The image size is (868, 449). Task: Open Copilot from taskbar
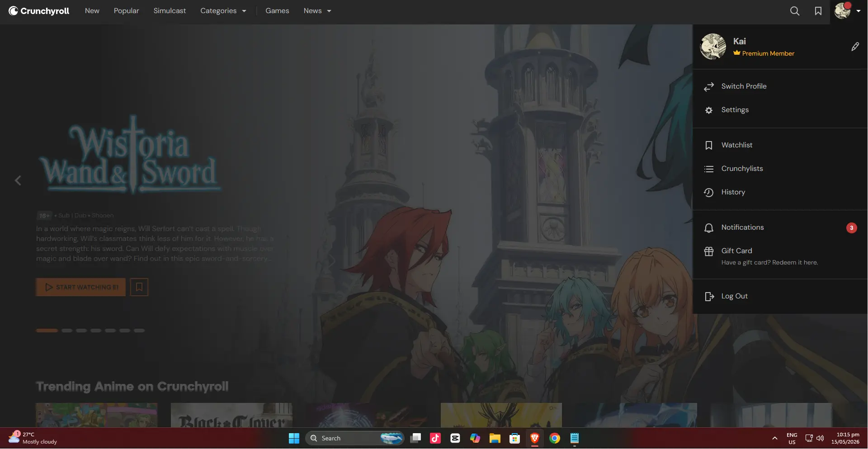pyautogui.click(x=475, y=438)
